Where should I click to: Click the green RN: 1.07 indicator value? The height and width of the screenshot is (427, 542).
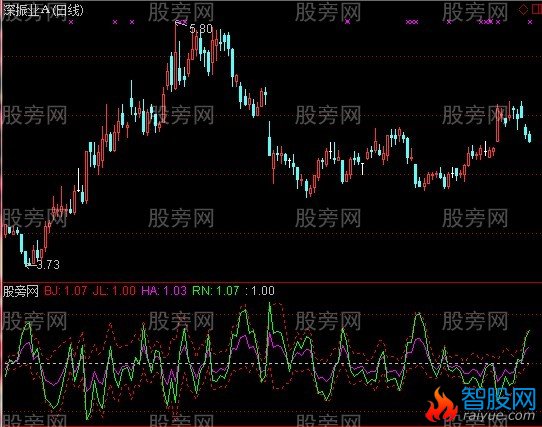(216, 291)
